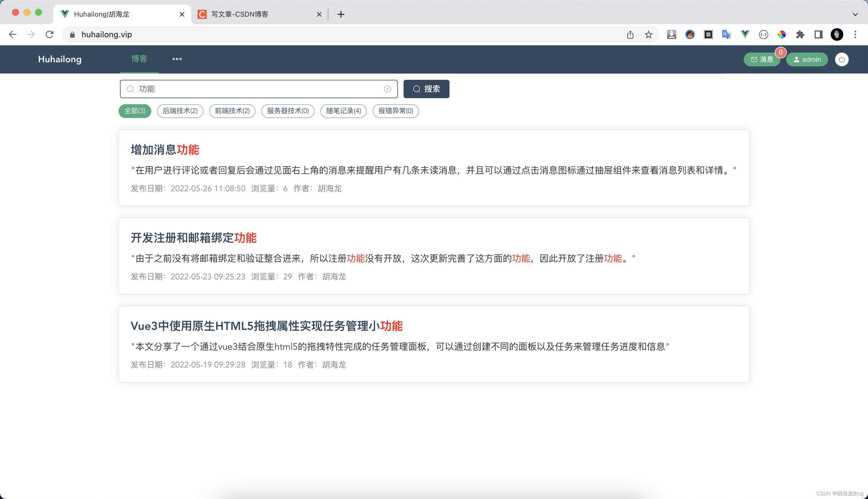
Task: Reload the current page
Action: [49, 35]
